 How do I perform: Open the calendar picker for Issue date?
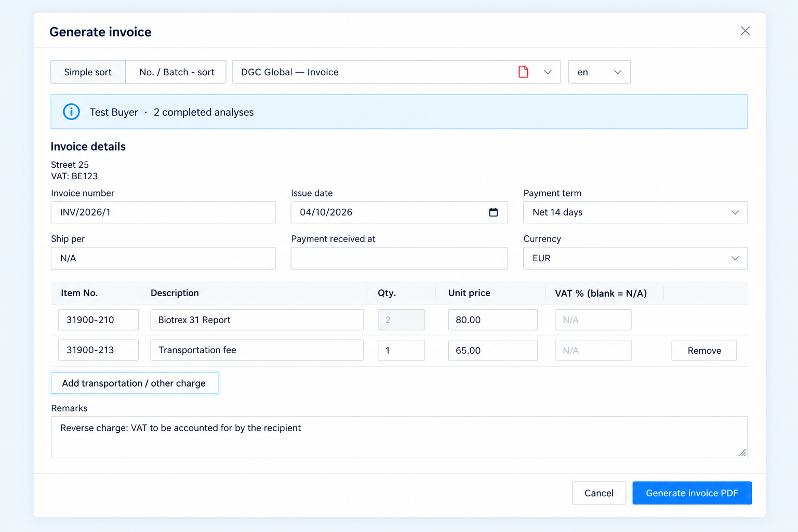pos(493,212)
